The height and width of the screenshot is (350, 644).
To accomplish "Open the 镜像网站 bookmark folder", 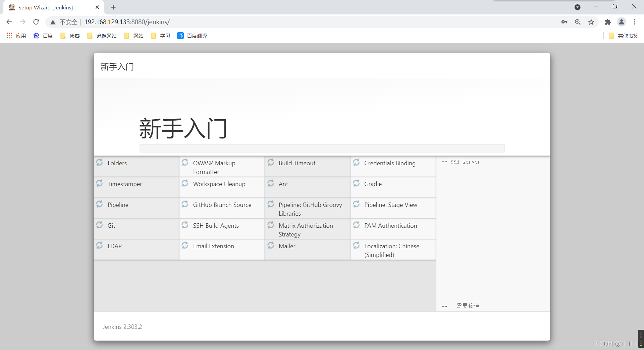I will 102,36.
